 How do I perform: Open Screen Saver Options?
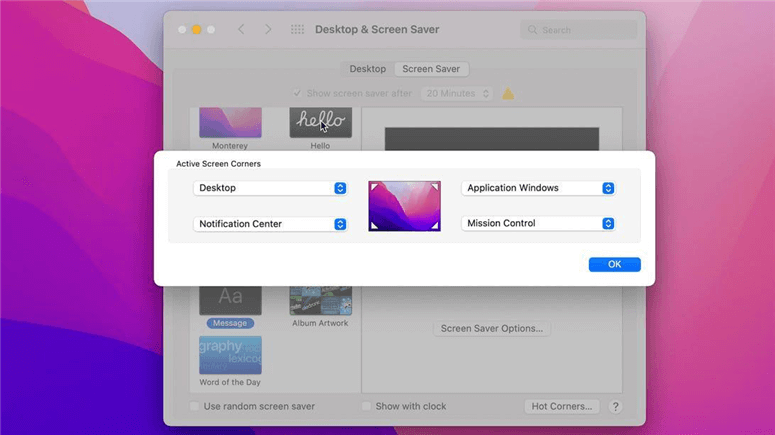pyautogui.click(x=492, y=328)
